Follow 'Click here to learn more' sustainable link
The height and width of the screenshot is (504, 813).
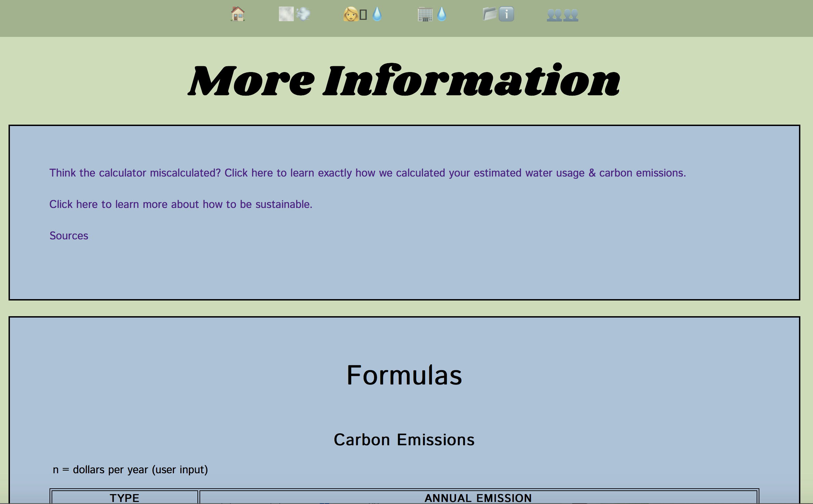coord(181,204)
